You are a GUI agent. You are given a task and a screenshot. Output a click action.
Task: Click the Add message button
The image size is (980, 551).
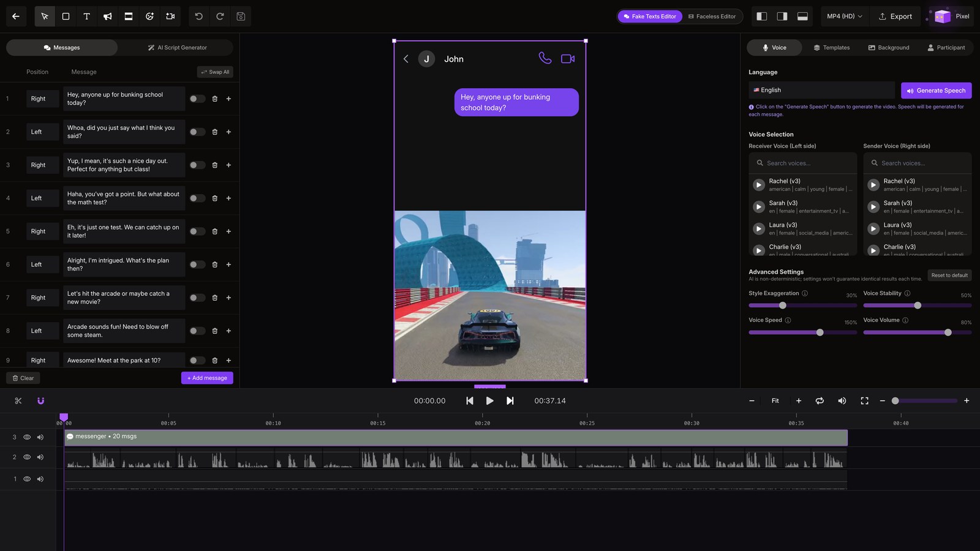tap(207, 378)
